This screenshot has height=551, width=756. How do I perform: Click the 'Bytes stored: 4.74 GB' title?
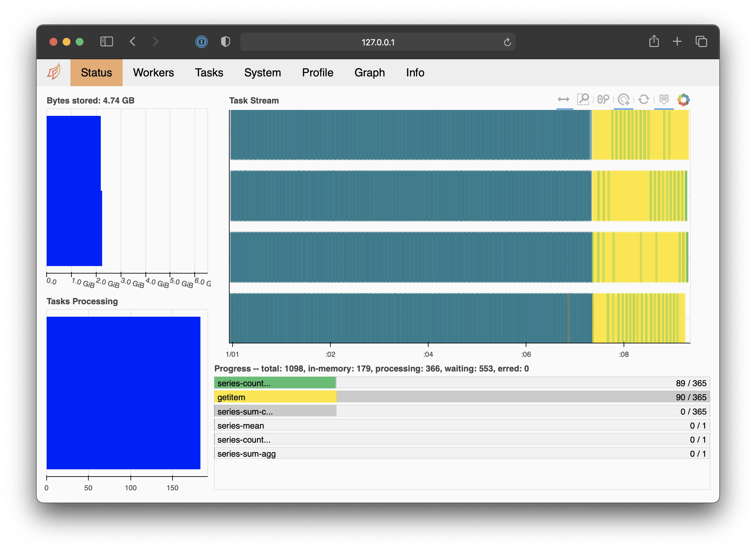pyautogui.click(x=91, y=101)
